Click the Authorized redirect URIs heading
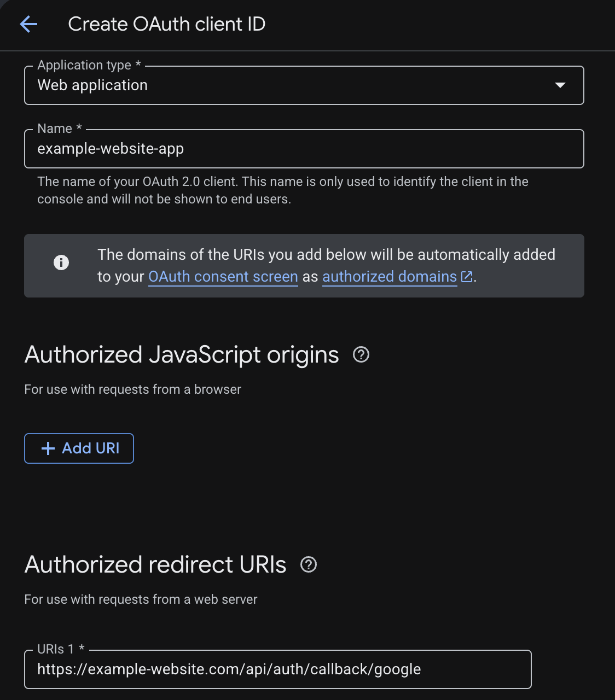This screenshot has width=615, height=700. pyautogui.click(x=155, y=564)
